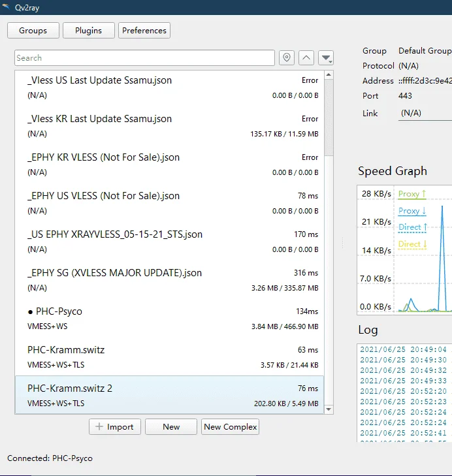The height and width of the screenshot is (476, 452).
Task: Click the Speed Graph heading
Action: pos(393,171)
